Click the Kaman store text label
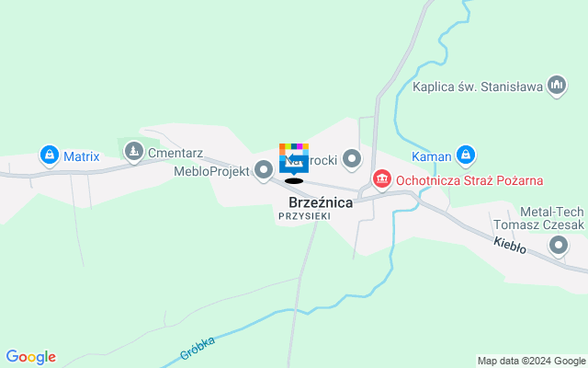The height and width of the screenshot is (368, 588). click(432, 156)
